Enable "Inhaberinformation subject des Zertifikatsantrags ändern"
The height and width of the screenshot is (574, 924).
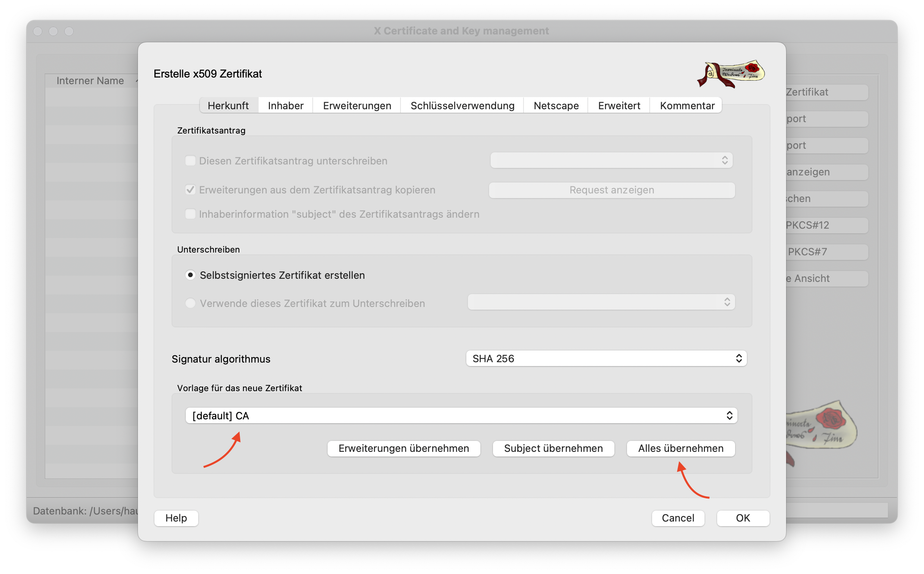click(x=190, y=214)
